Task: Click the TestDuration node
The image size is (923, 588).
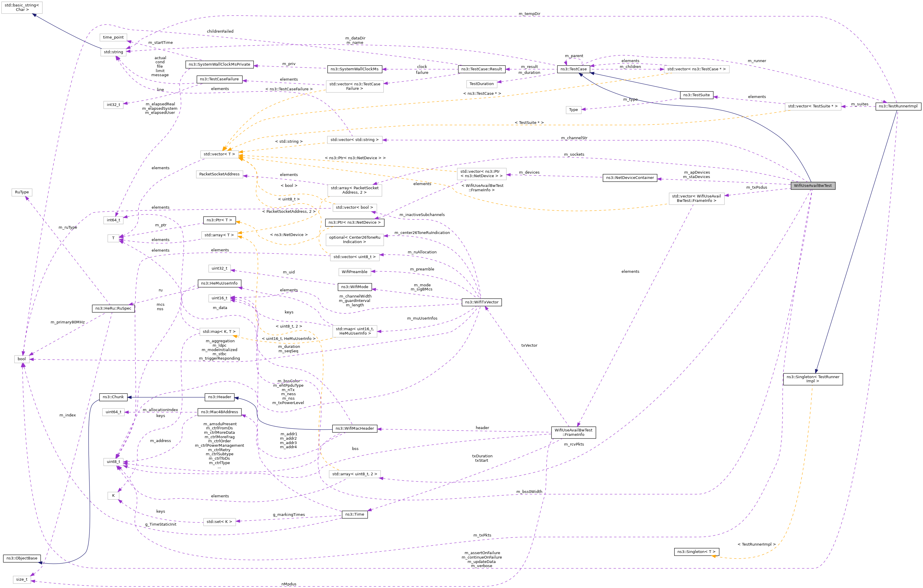Action: pyautogui.click(x=482, y=84)
